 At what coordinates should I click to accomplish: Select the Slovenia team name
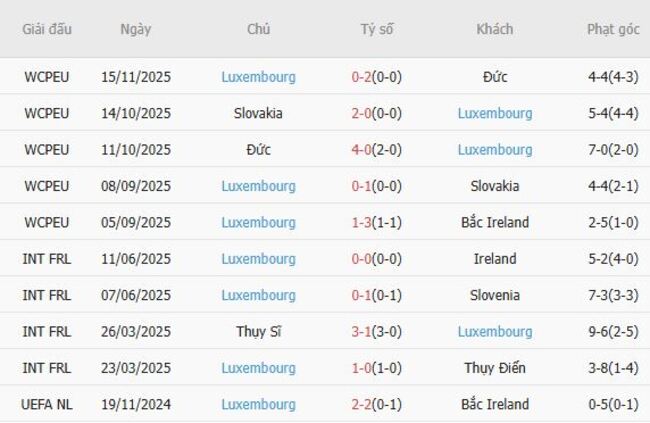point(495,295)
